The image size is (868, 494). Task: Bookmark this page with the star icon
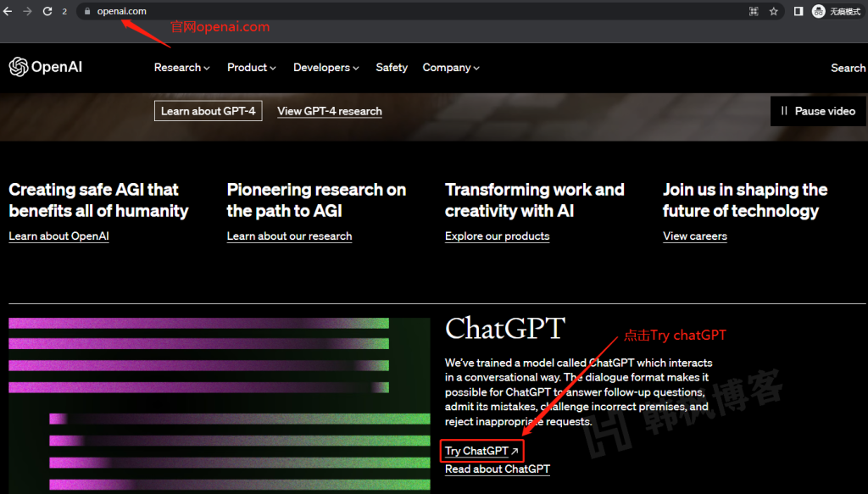[x=773, y=11]
